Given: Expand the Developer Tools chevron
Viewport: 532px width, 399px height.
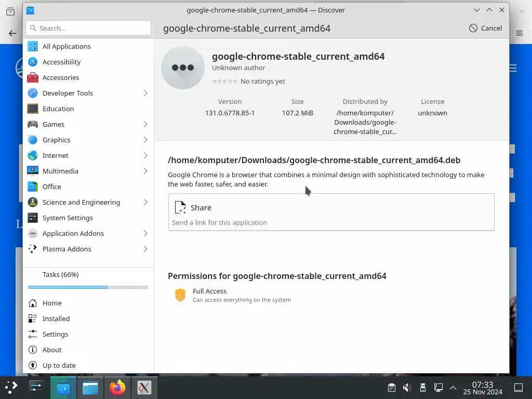Looking at the screenshot, I should click(x=145, y=93).
